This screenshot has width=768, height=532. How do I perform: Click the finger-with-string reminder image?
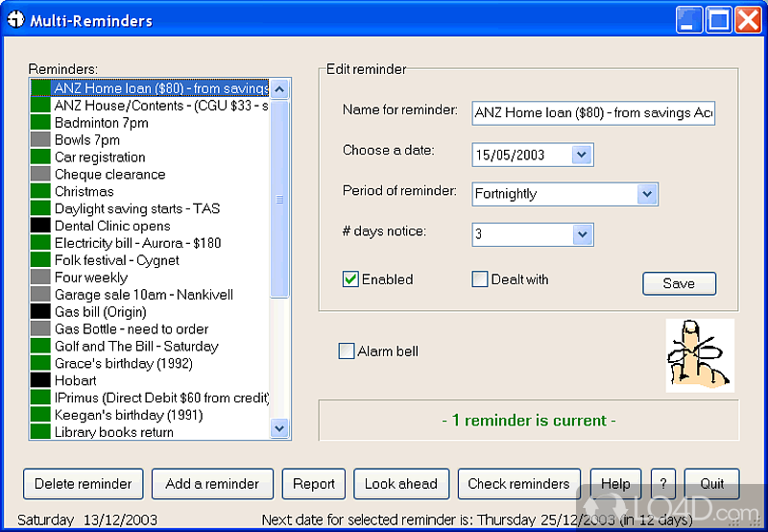[x=700, y=355]
